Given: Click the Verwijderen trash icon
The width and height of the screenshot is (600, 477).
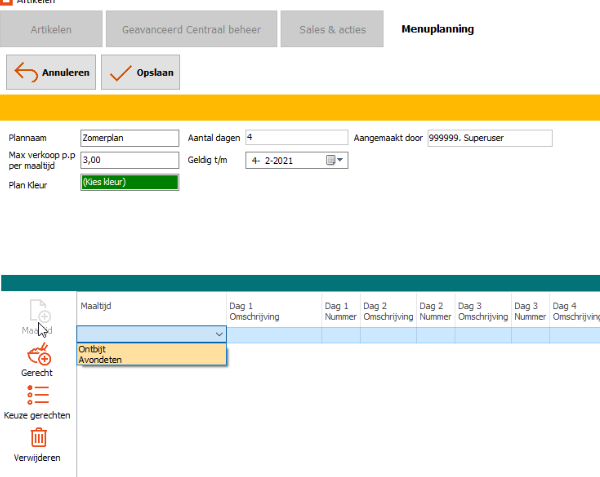Looking at the screenshot, I should point(38,437).
